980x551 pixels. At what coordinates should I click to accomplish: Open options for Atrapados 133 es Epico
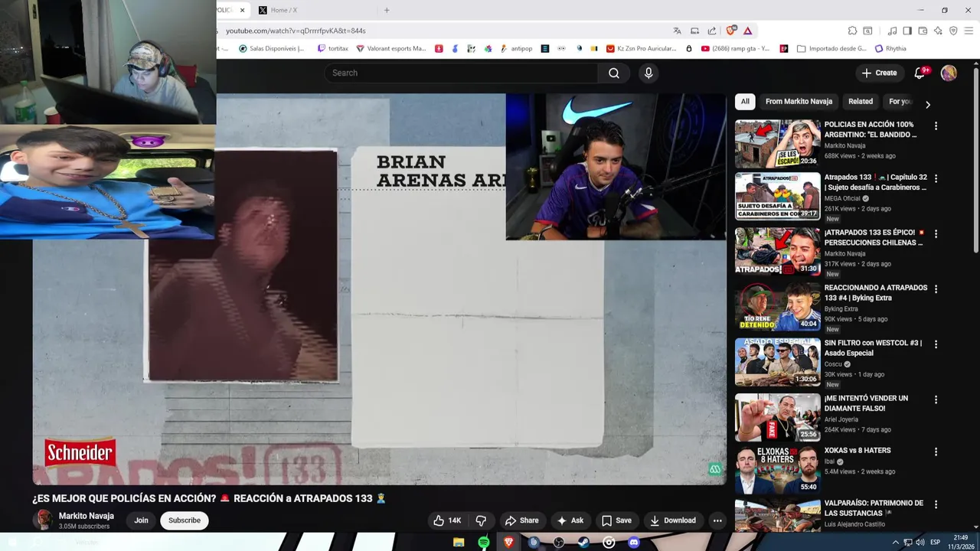[x=936, y=233]
